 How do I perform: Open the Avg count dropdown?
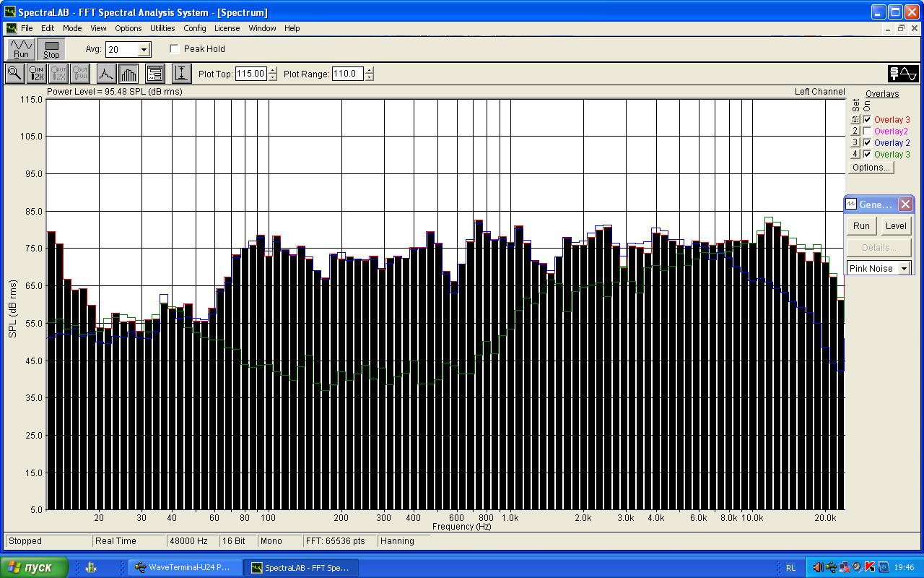[144, 50]
